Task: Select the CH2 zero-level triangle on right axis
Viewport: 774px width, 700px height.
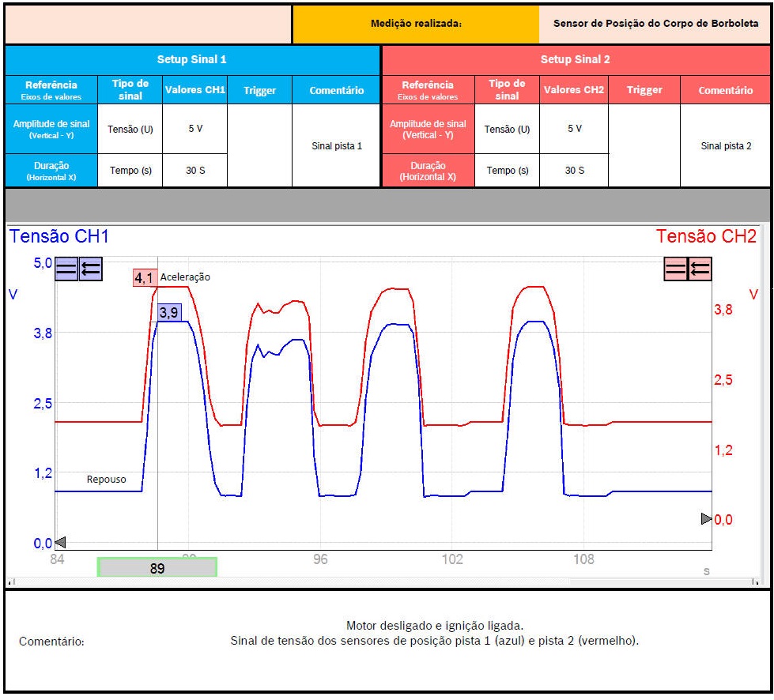Action: click(x=706, y=519)
